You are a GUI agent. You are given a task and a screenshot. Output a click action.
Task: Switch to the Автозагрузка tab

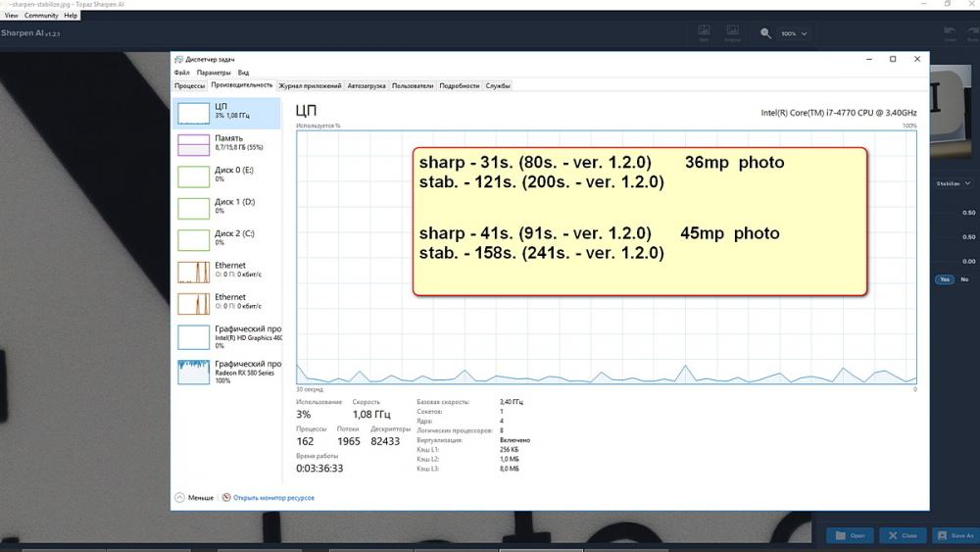(367, 85)
